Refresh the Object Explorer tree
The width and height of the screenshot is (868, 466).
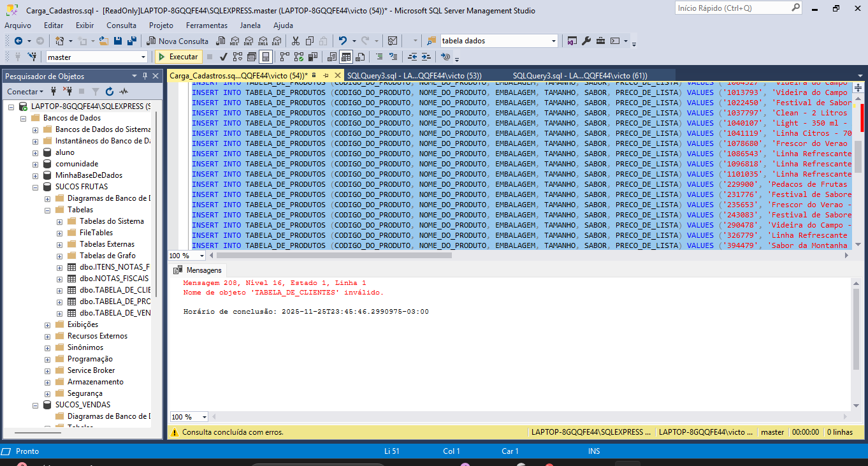[110, 92]
